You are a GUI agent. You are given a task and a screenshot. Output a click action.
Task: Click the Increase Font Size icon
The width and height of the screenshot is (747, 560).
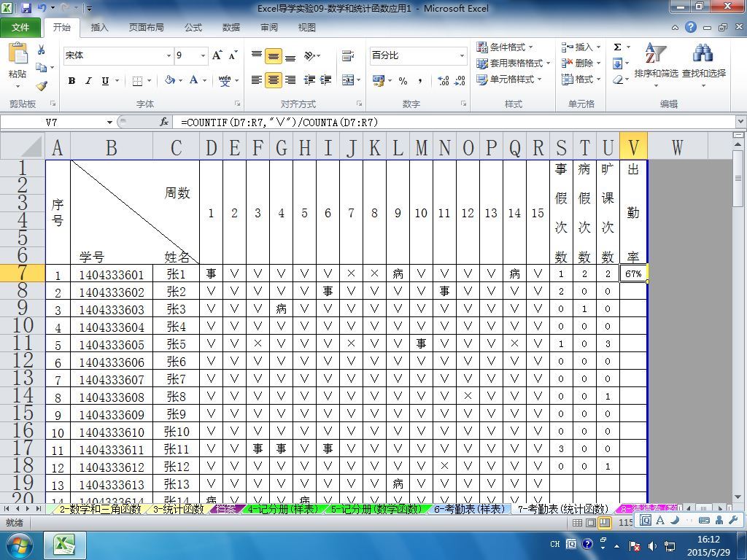click(x=217, y=55)
